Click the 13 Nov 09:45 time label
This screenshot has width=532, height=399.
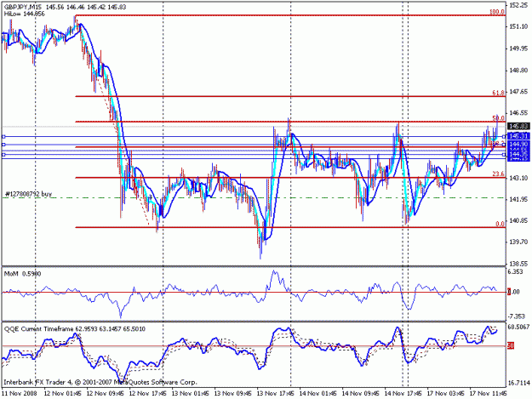[232, 394]
